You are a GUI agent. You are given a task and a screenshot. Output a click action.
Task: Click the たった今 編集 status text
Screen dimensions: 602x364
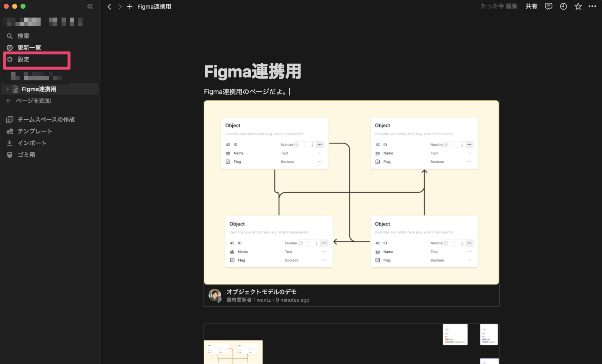pos(499,6)
